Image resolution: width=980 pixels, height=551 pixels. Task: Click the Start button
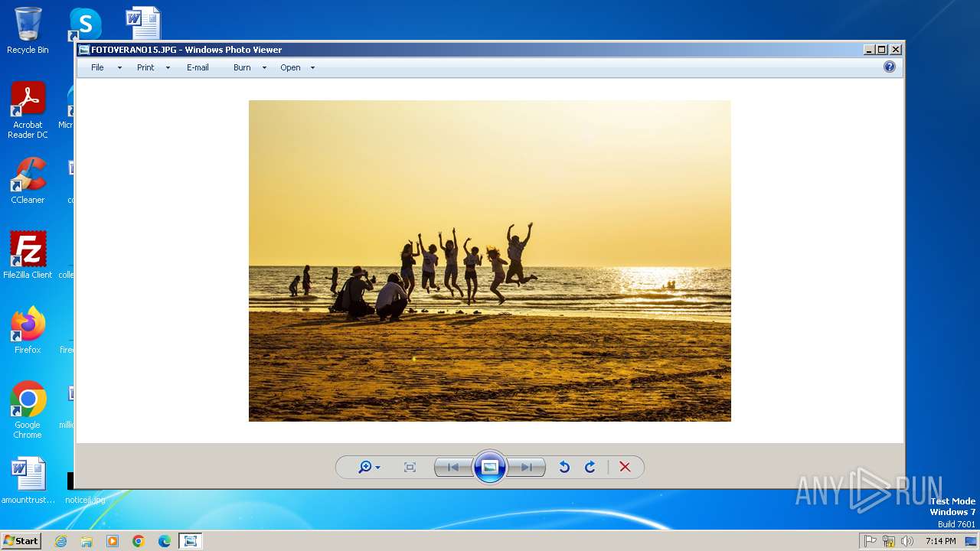tap(21, 541)
